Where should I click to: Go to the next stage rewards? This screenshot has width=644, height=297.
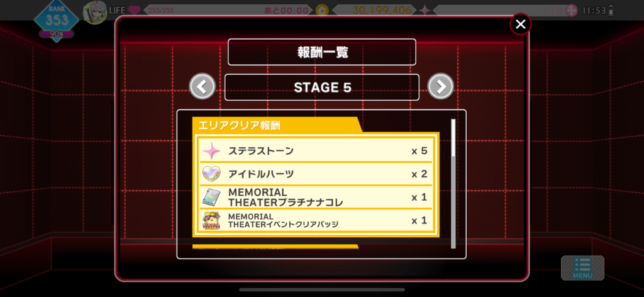click(x=441, y=86)
